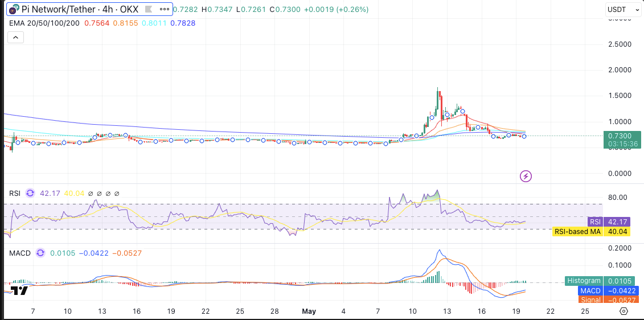Viewport: 644px width, 320px height.
Task: Click the MACD legend histogram value 0.0105
Action: click(63, 253)
